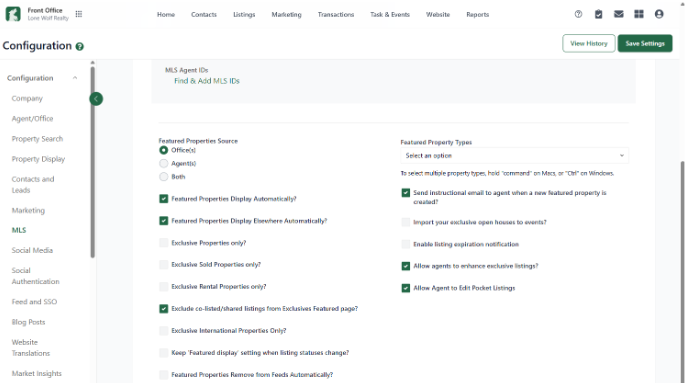Image resolution: width=689 pixels, height=383 pixels.
Task: Go to the Listings menu item
Action: pos(244,14)
